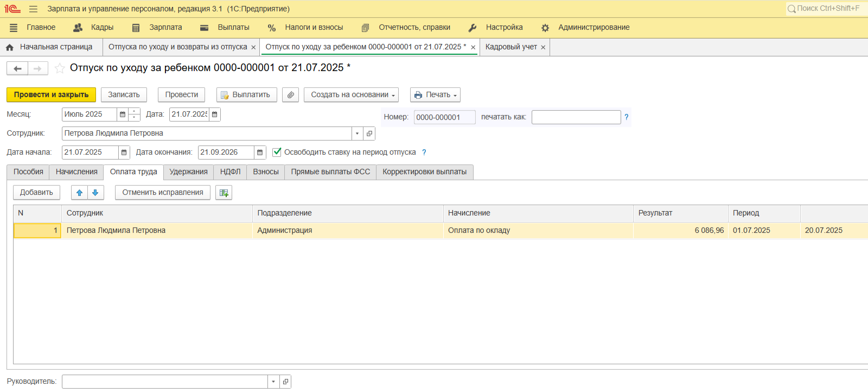The image size is (868, 392).
Task: Switch to Кадровый учет tab
Action: tap(511, 47)
